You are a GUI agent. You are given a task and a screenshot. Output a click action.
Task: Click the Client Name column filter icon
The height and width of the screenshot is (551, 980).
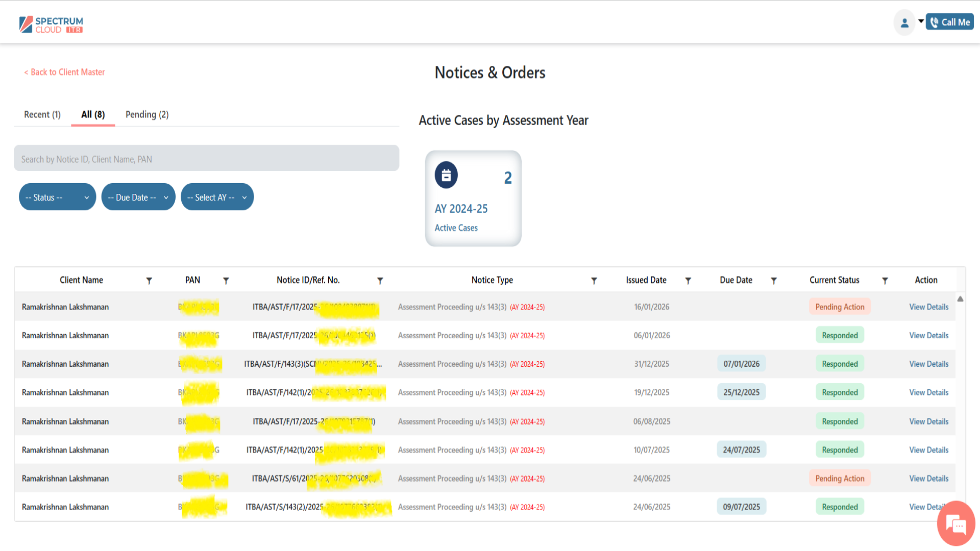[149, 281]
